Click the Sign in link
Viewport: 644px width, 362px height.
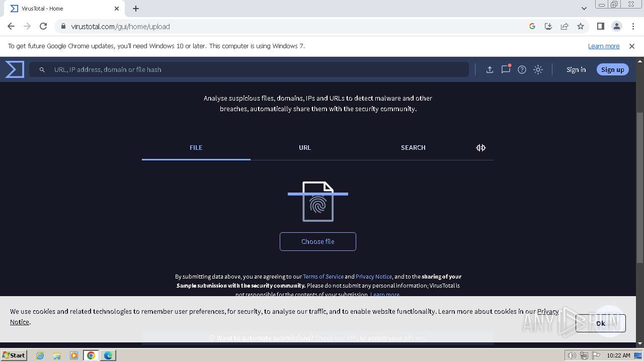pyautogui.click(x=576, y=70)
